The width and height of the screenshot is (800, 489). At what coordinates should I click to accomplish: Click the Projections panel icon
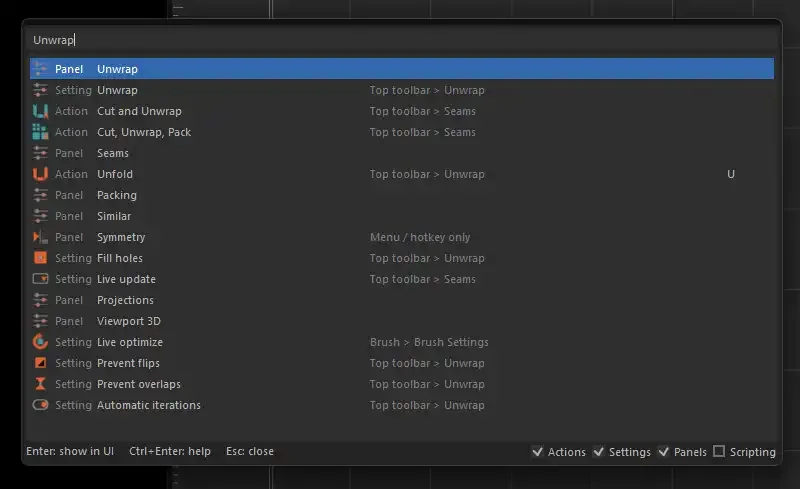[x=40, y=300]
